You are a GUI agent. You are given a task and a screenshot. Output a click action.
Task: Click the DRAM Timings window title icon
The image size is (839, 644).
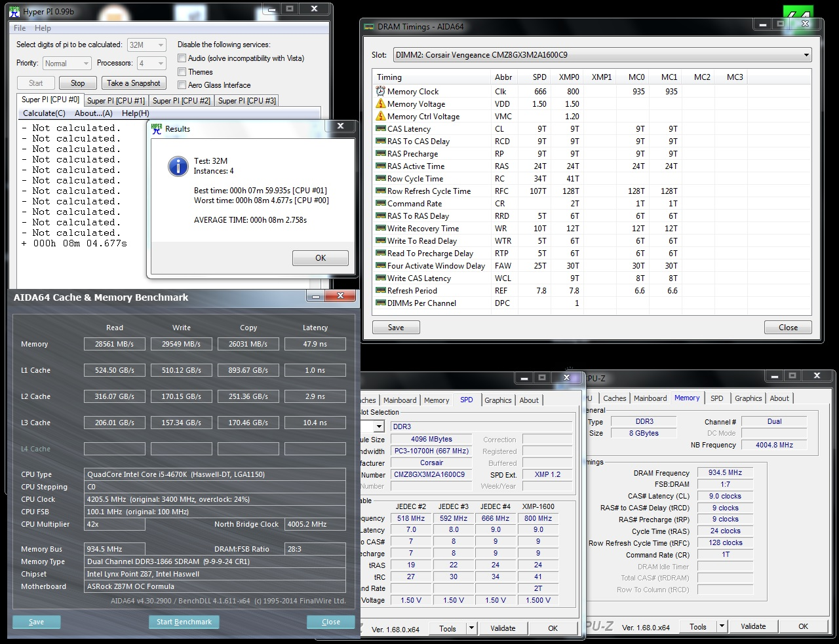tap(369, 27)
